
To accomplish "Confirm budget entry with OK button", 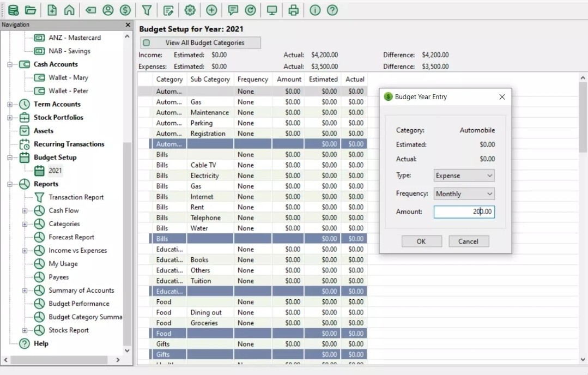I will tap(421, 241).
